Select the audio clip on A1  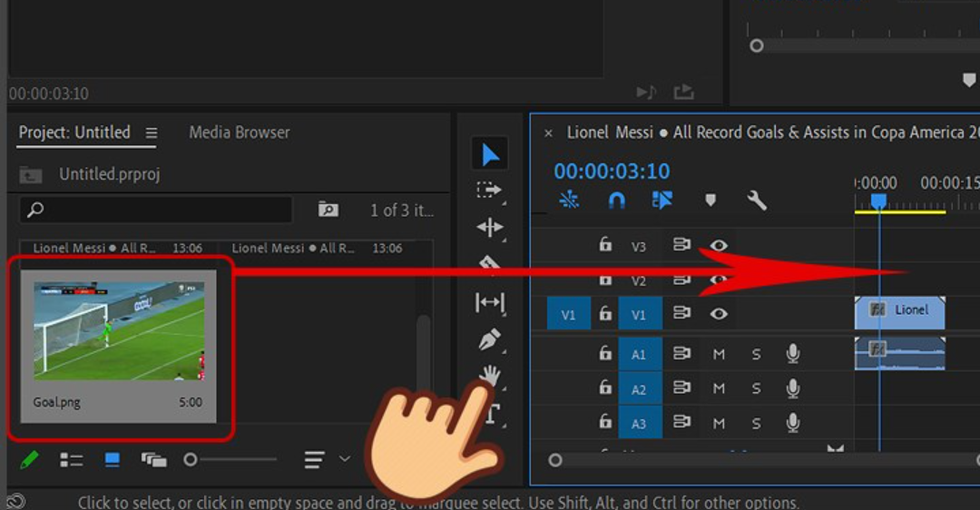pos(900,354)
